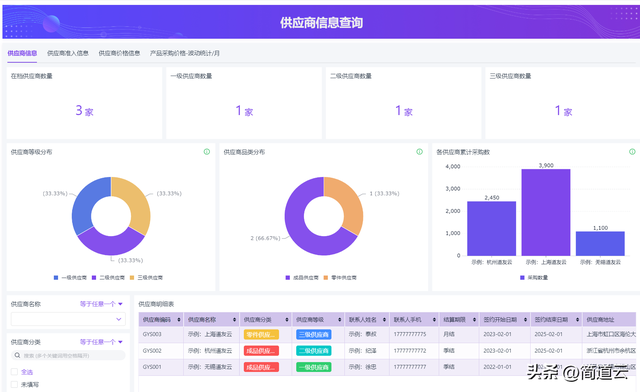This screenshot has height=392, width=640.
Task: Sort table by 联系人姓名 column arrows
Action: tap(384, 320)
